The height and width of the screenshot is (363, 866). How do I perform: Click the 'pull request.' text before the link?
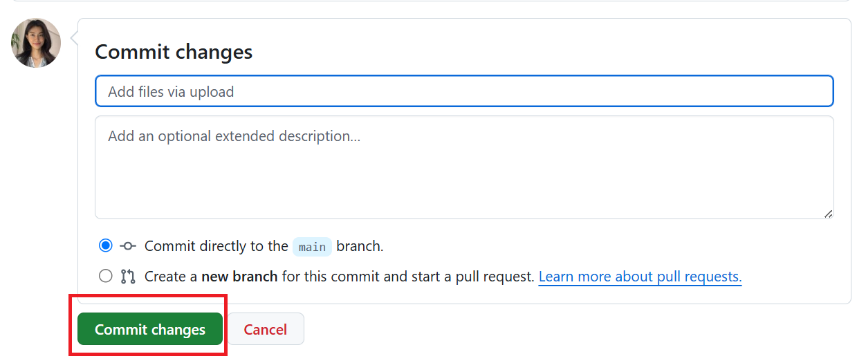pos(472,276)
